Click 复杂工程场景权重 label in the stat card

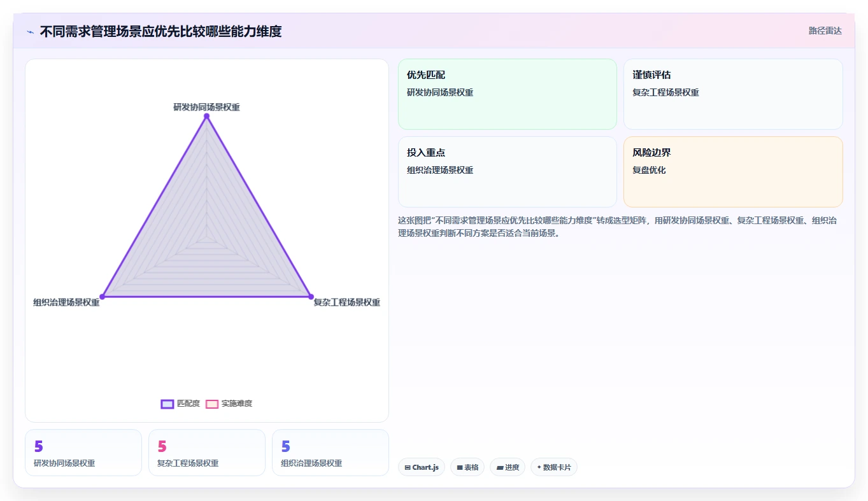pos(188,463)
